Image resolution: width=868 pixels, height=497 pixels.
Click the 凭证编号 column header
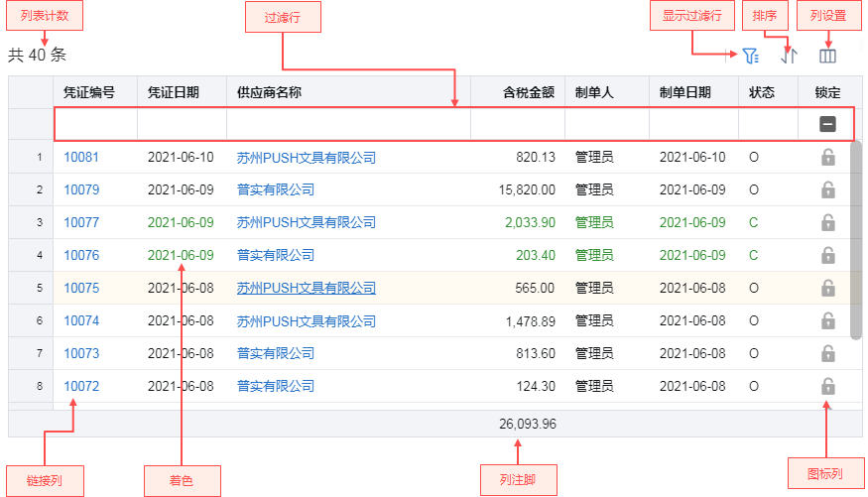(x=89, y=92)
